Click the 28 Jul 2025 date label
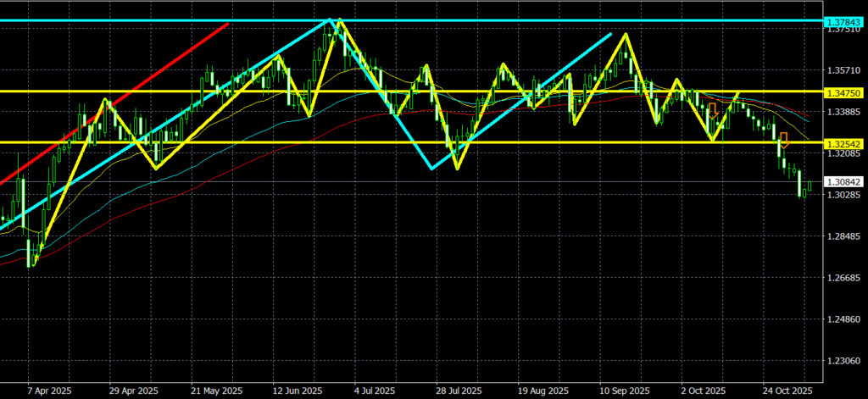Viewport: 868px width, 399px height. (x=464, y=391)
